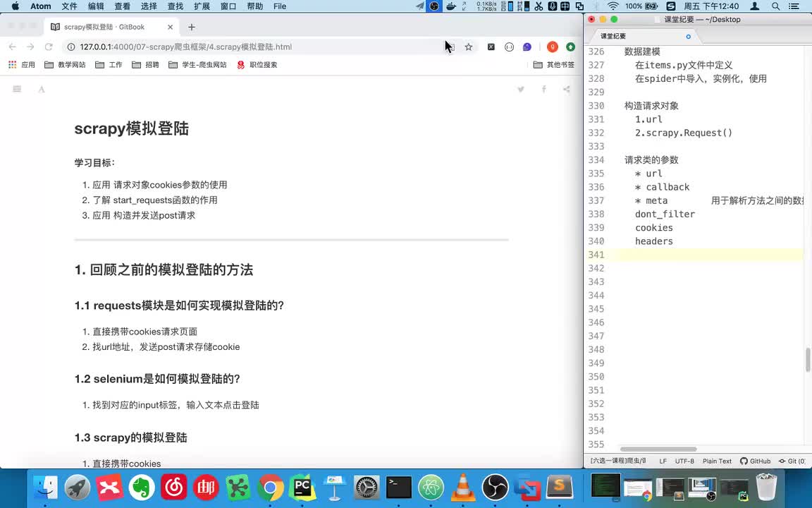Reload the Chrome page
This screenshot has height=508, width=812.
pyautogui.click(x=49, y=47)
